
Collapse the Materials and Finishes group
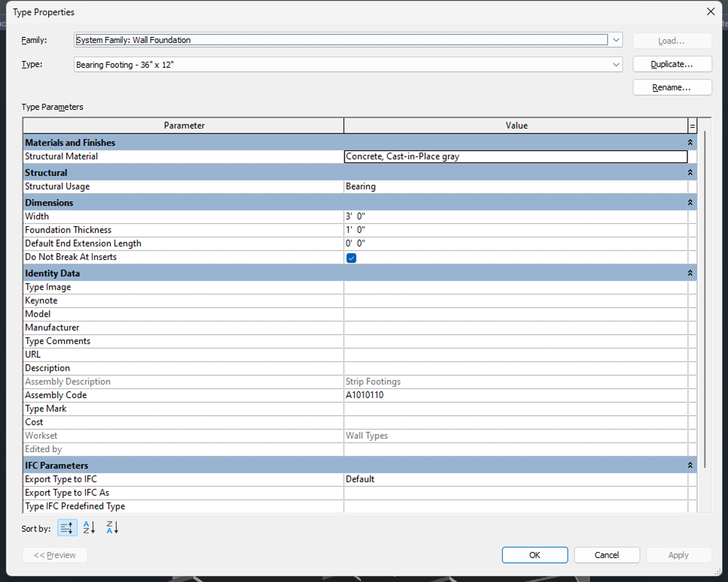coord(690,143)
